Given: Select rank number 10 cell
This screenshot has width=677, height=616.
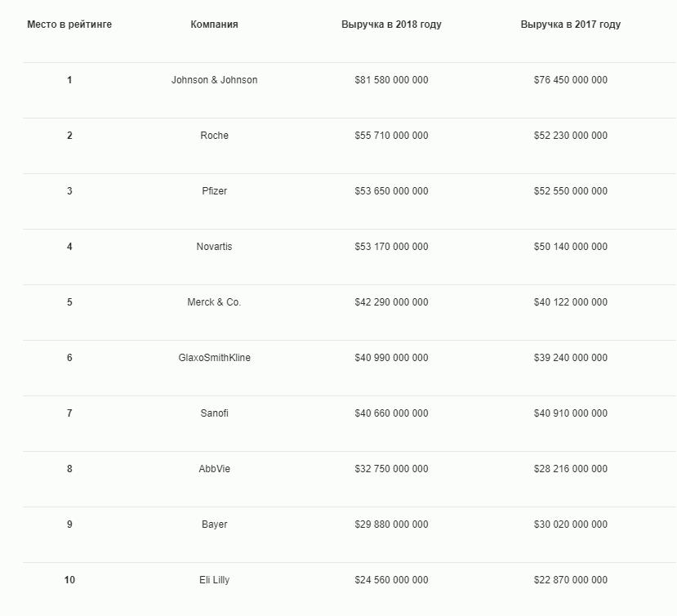Looking at the screenshot, I should [69, 580].
